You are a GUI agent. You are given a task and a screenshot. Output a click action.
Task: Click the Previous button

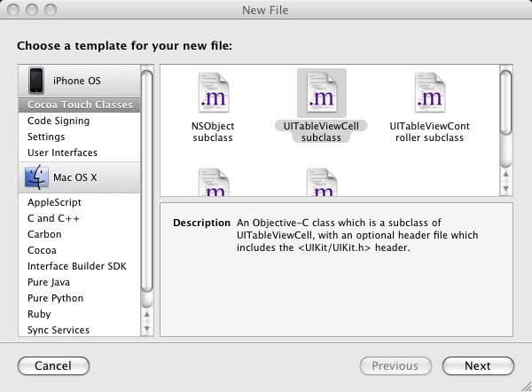tap(395, 366)
